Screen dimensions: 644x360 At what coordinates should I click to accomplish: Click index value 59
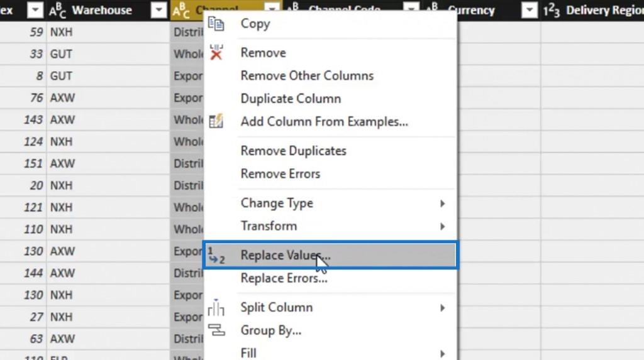(36, 32)
